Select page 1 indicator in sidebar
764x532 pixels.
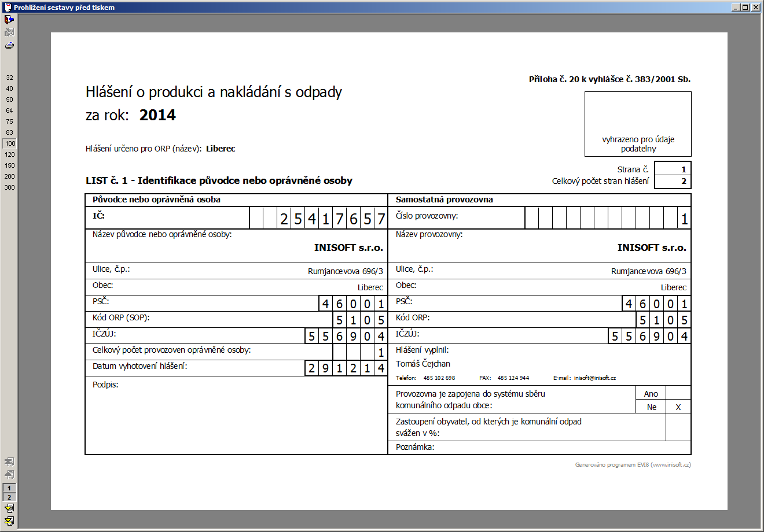coord(9,488)
